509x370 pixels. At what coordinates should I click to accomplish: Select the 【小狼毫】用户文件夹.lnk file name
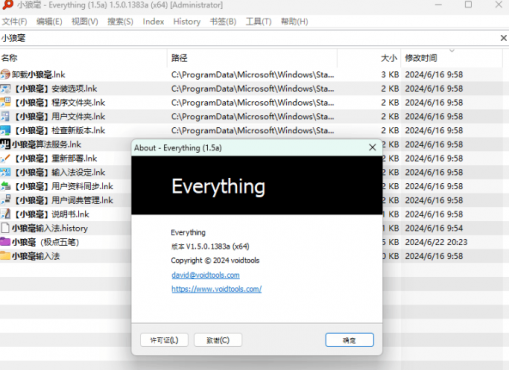click(x=59, y=116)
